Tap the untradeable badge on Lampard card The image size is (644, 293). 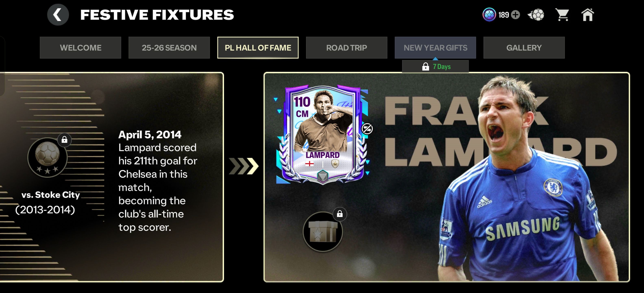367,129
